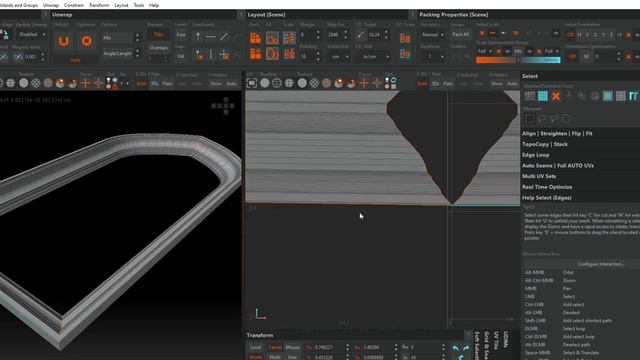Toggle Both display mode in right viewport

pos(422,84)
